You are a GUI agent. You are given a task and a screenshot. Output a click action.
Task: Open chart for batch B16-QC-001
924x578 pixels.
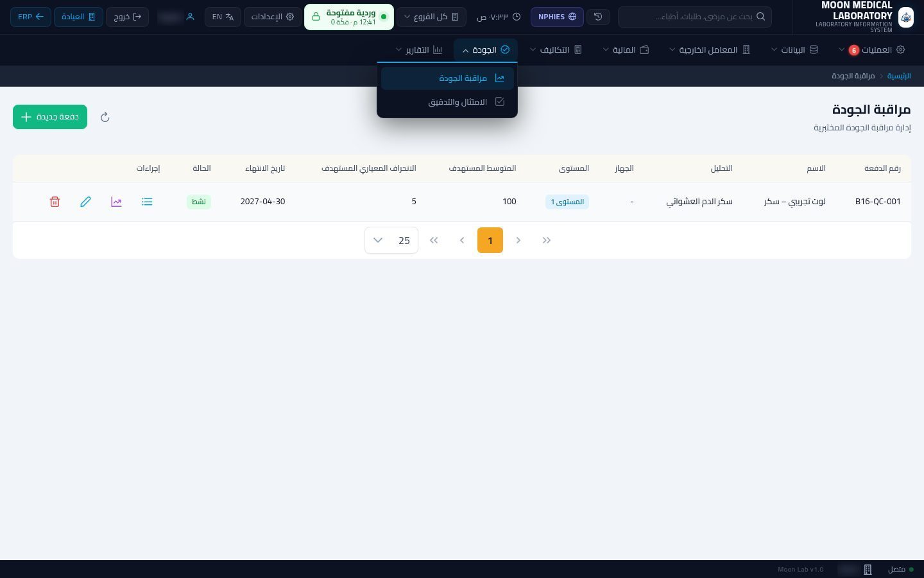tap(116, 202)
